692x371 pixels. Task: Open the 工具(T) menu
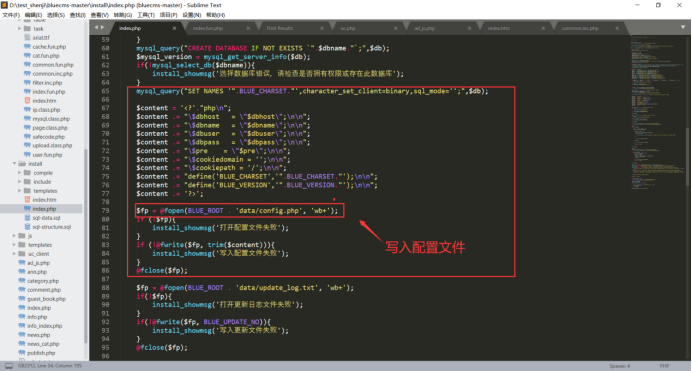pyautogui.click(x=146, y=15)
